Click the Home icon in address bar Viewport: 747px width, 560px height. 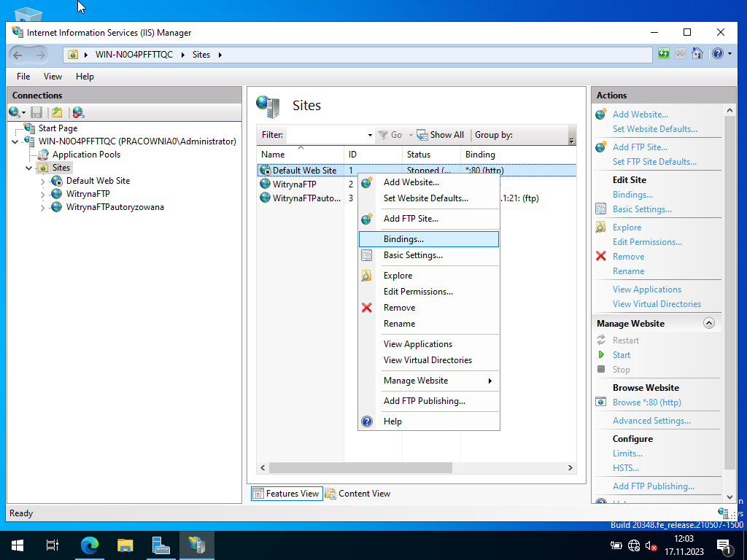pyautogui.click(x=697, y=54)
